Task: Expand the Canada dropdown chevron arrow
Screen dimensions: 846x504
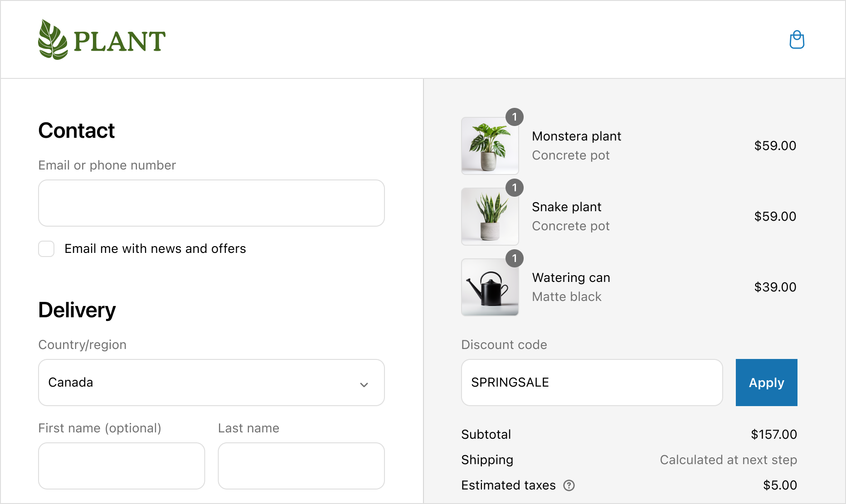Action: [x=364, y=385]
